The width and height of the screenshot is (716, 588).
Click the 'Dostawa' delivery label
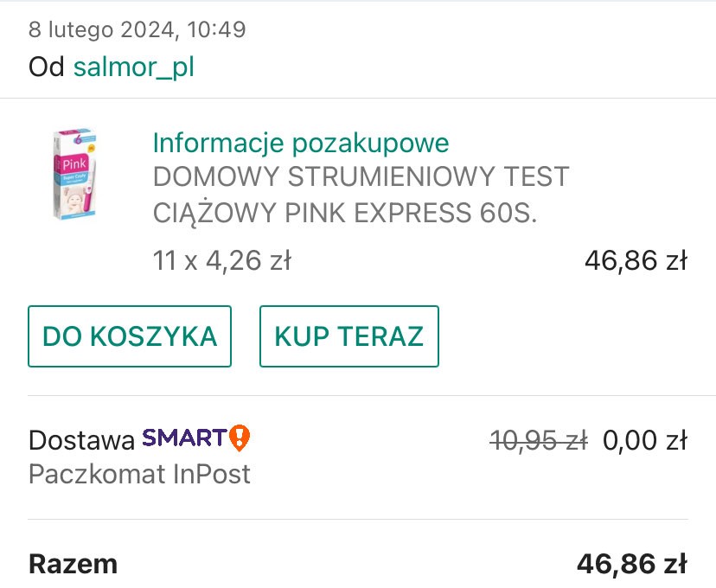pyautogui.click(x=81, y=440)
